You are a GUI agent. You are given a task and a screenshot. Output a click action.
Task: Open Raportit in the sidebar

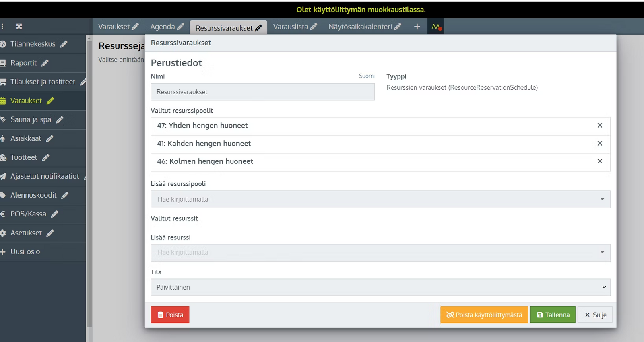coord(23,63)
